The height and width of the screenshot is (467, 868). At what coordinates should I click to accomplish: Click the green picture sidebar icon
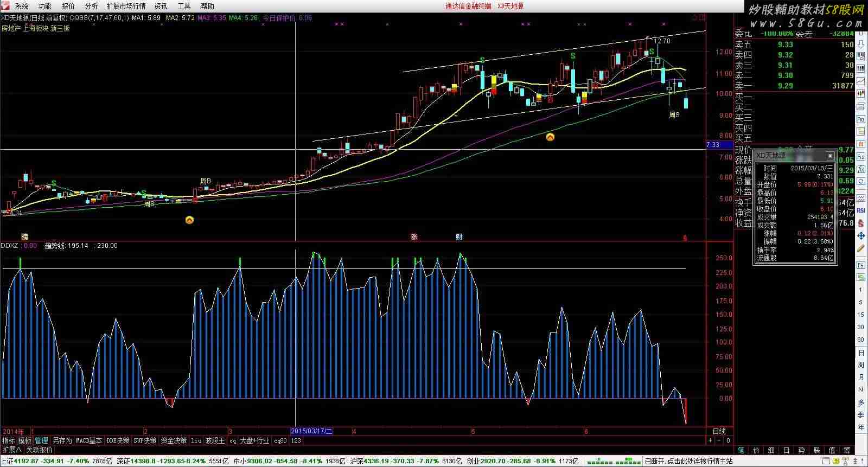coord(860,277)
